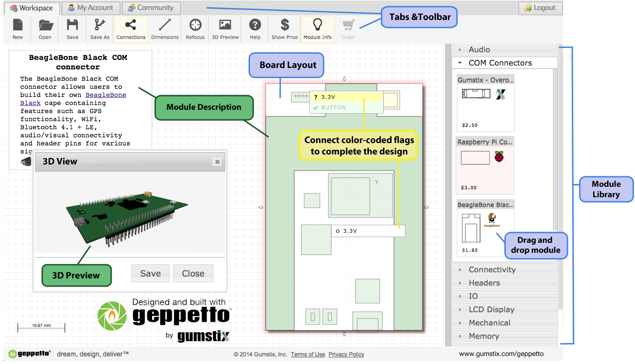This screenshot has height=364, width=635.
Task: Open the Privacy Policy link
Action: point(346,354)
